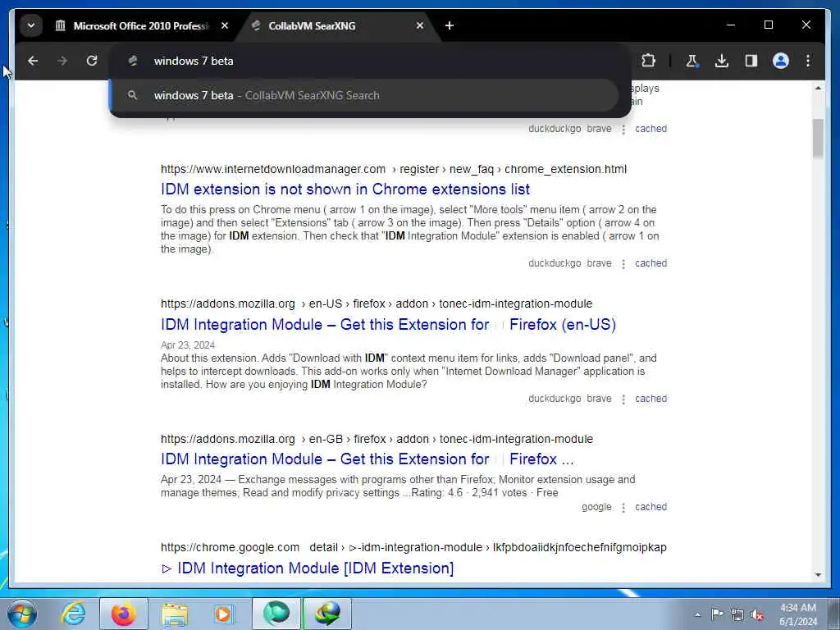Open the tab search dropdown arrow
The image size is (840, 630).
(x=31, y=25)
